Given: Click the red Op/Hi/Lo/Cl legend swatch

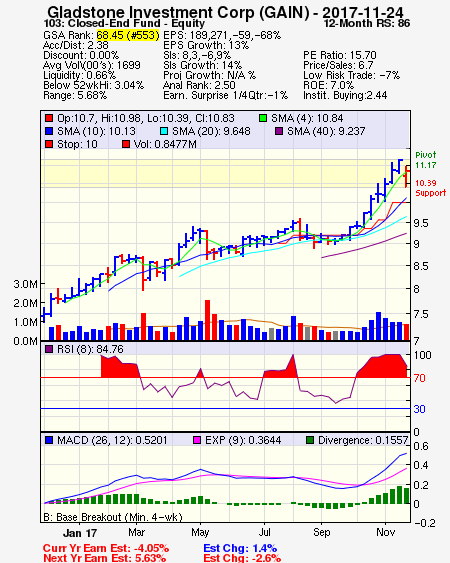Looking at the screenshot, I should pos(49,118).
